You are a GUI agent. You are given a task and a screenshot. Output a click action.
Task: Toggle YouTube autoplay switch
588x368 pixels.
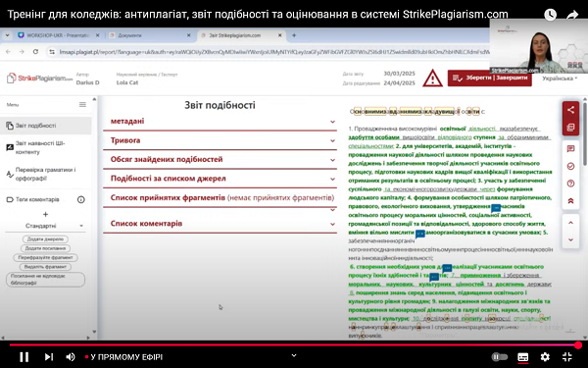[x=499, y=357]
